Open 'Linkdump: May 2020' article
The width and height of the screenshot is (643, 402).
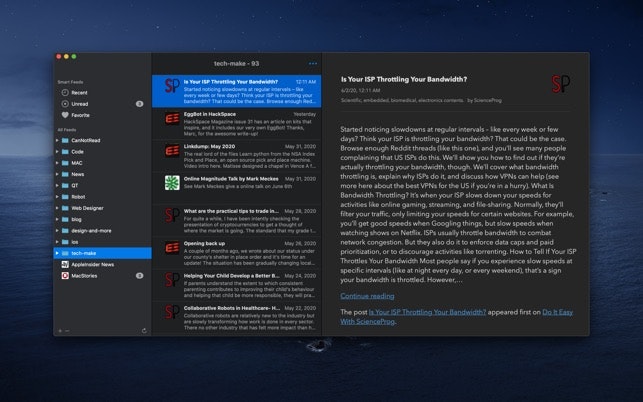point(237,156)
